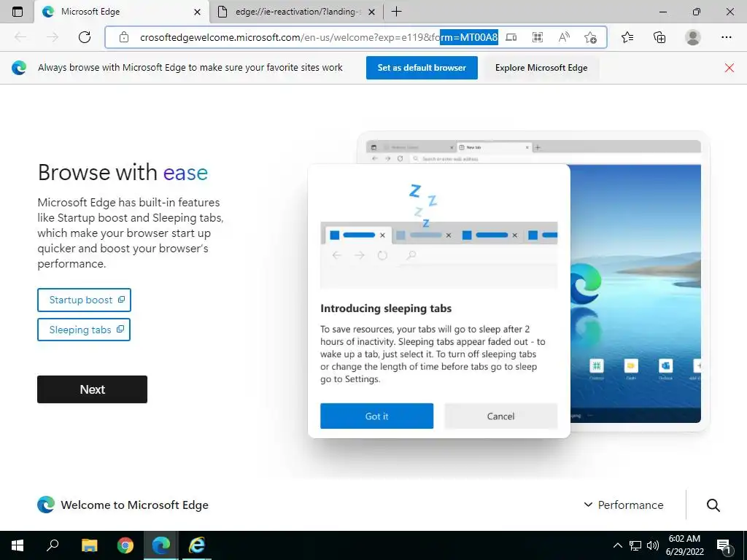Screen dimensions: 747x560
Task: Dismiss the default browser banner with the red X
Action: pos(729,68)
